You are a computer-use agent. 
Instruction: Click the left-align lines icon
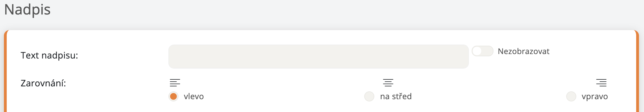(x=175, y=83)
